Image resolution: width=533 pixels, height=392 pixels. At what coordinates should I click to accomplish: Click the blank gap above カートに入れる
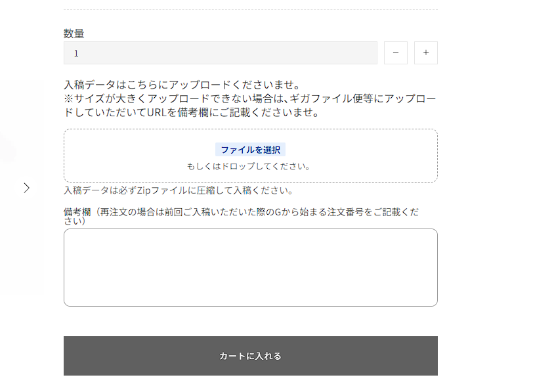(250, 322)
